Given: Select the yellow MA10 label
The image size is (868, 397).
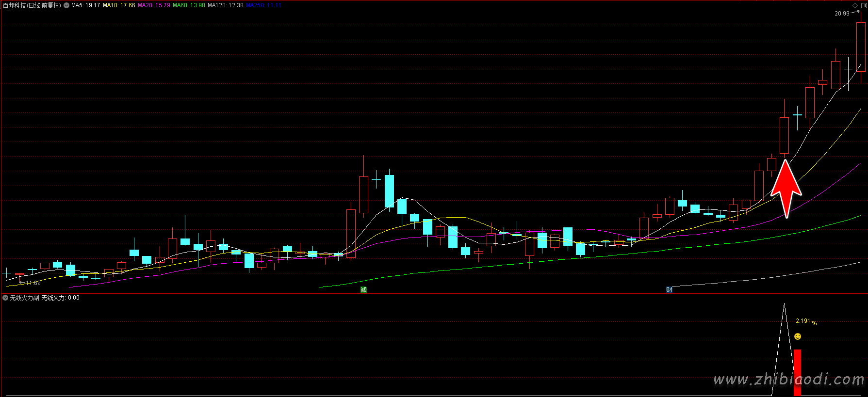Looking at the screenshot, I should pos(119,5).
